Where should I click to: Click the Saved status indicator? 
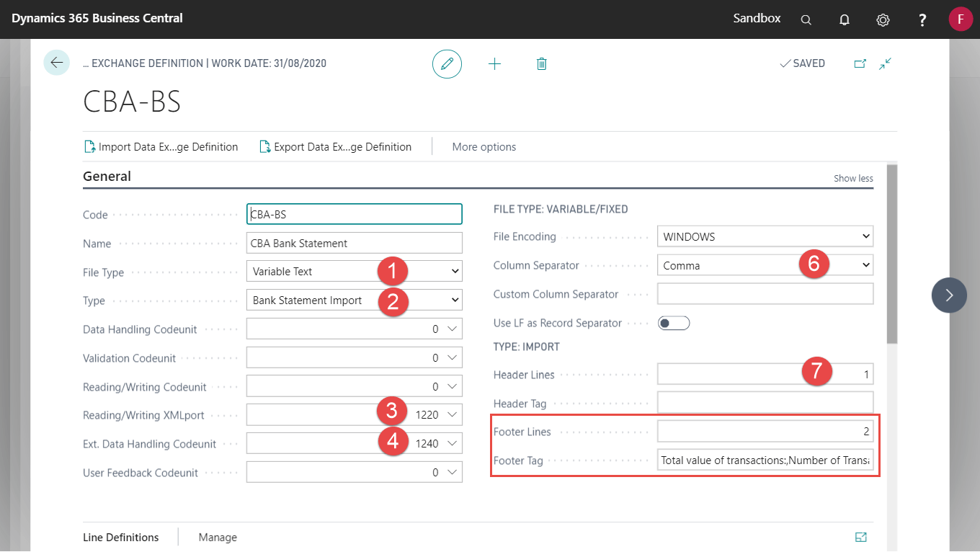pos(802,63)
